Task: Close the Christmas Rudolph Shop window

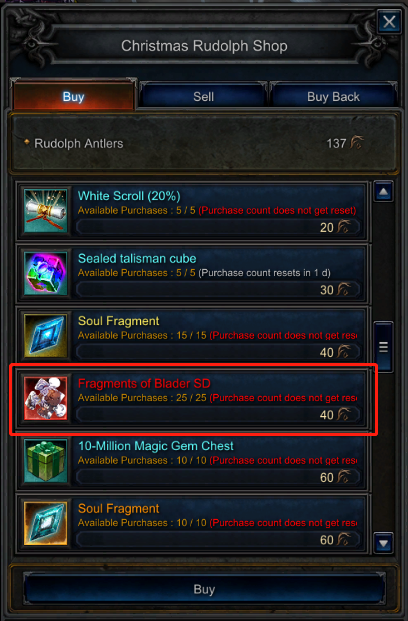Action: click(x=389, y=21)
